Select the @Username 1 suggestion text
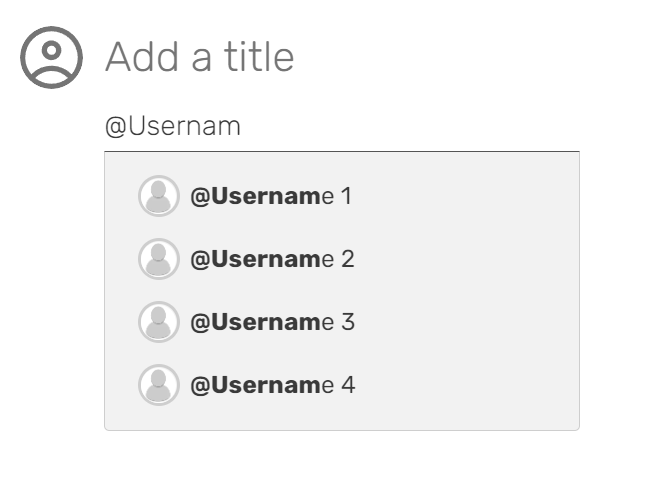The image size is (654, 479). tap(271, 196)
